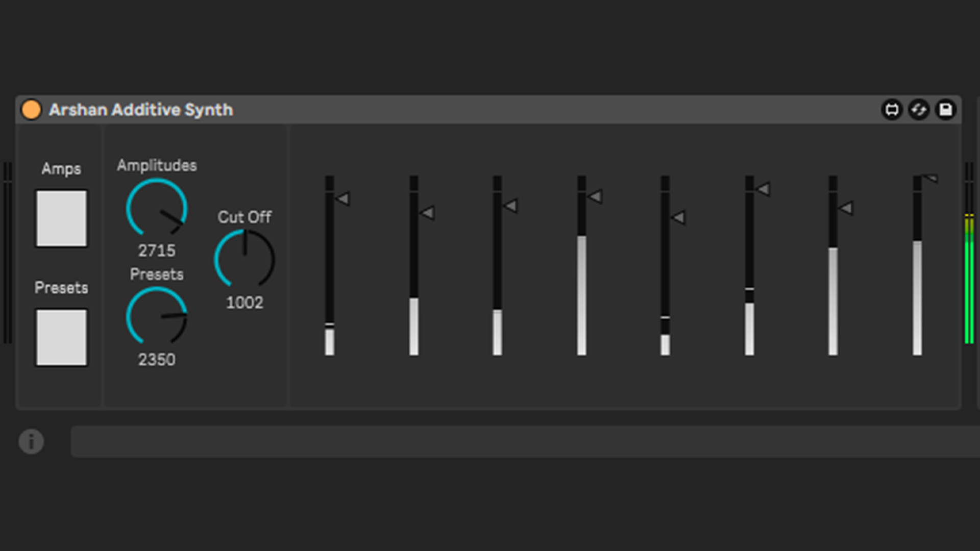The width and height of the screenshot is (980, 551).
Task: Click the second vertical amplitude slider
Action: pyautogui.click(x=413, y=265)
